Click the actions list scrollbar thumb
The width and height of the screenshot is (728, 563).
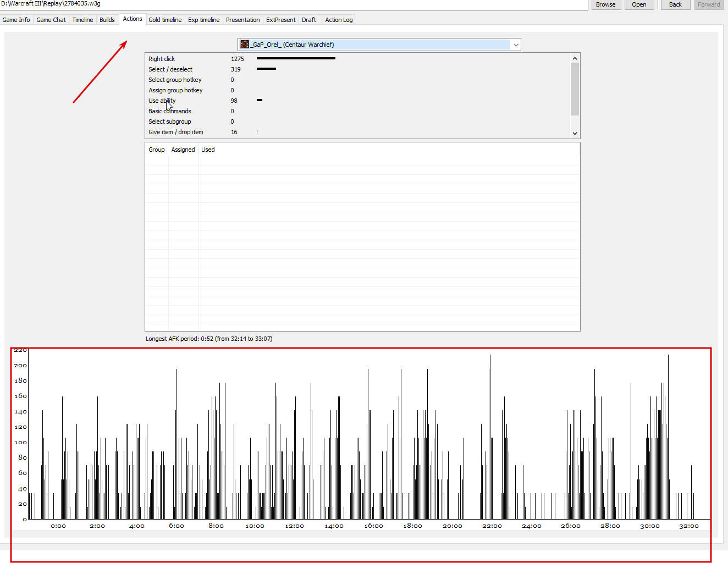point(575,89)
